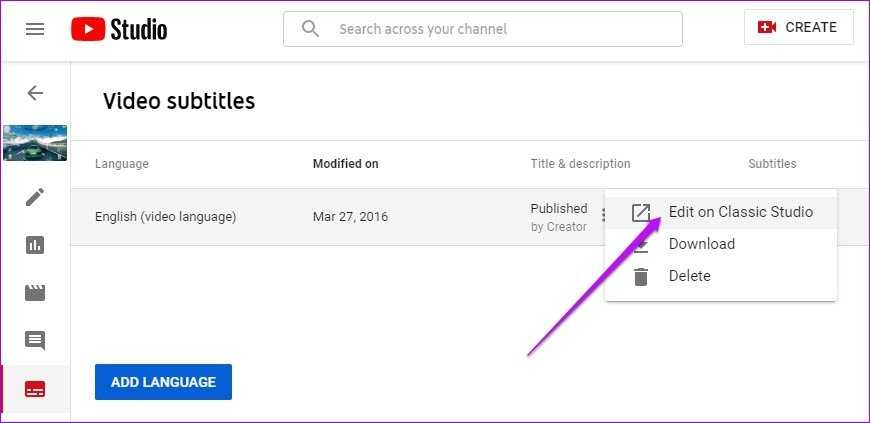Select the Subtitles icon in sidebar
The height and width of the screenshot is (423, 870).
point(35,389)
